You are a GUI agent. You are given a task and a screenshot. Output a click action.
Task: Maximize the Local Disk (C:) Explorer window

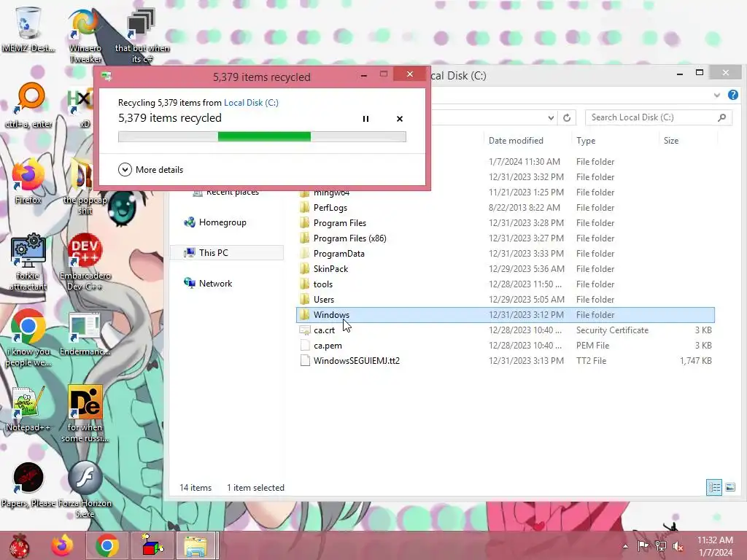click(x=700, y=73)
